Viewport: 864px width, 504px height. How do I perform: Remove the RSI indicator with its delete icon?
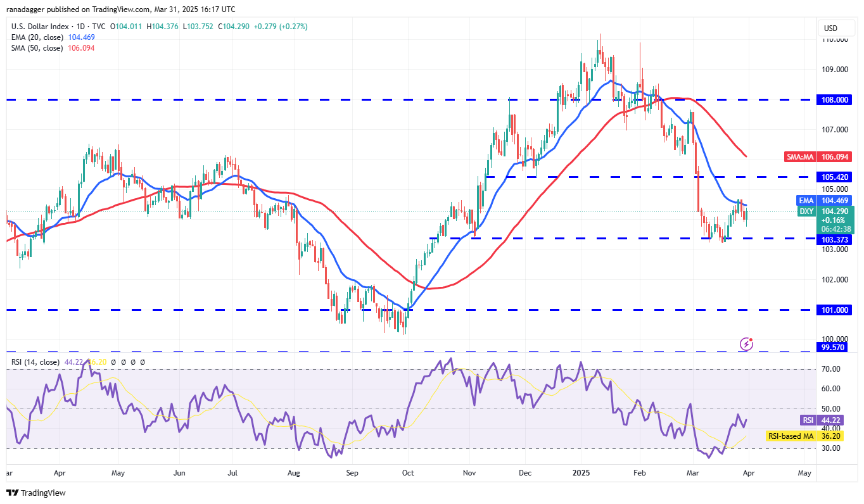coord(132,362)
